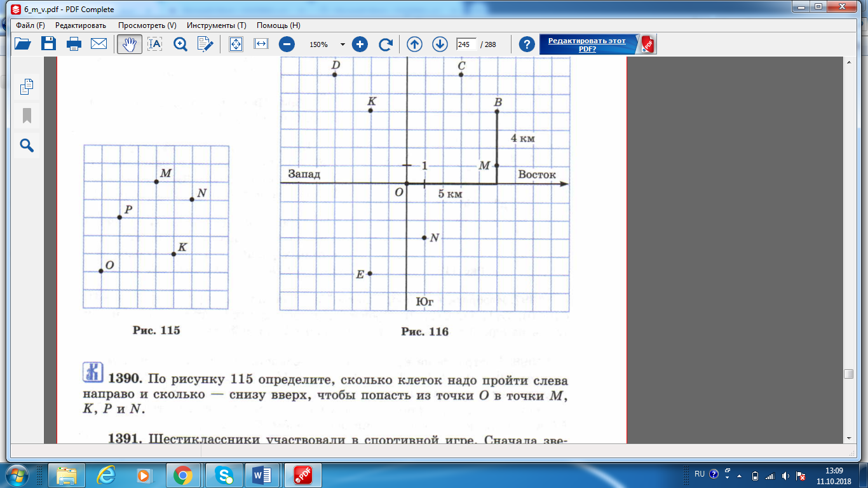Open the Файл (F) menu
This screenshot has width=868, height=488.
[31, 25]
